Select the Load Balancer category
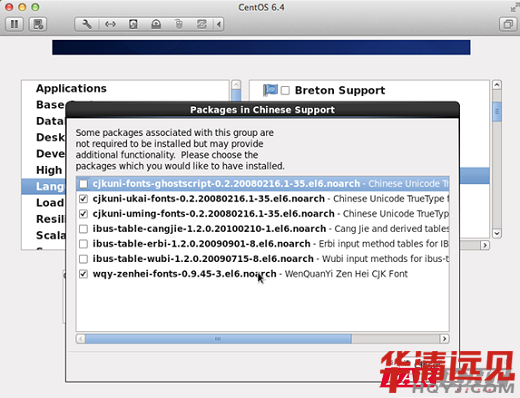Viewport: 520px width, 398px height. pos(44,203)
